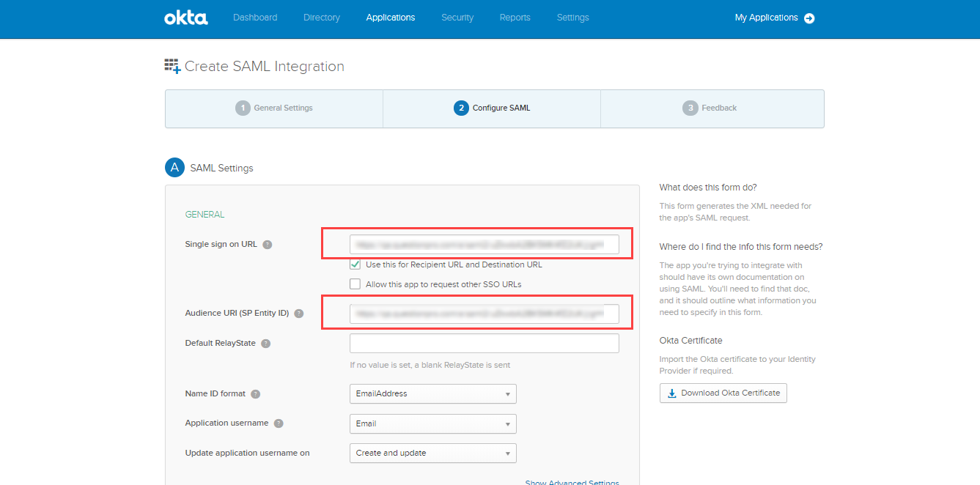Open My Applications link

767,18
